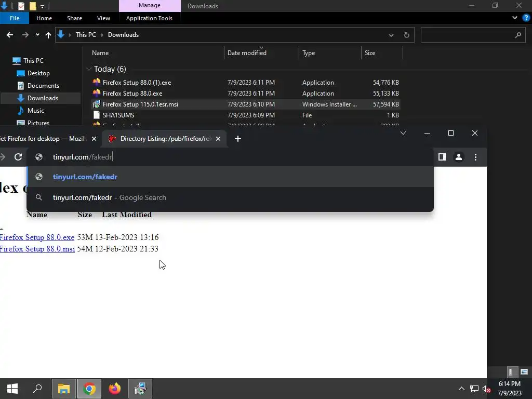Open File Explorer from the taskbar
The image size is (532, 399).
[x=64, y=389]
